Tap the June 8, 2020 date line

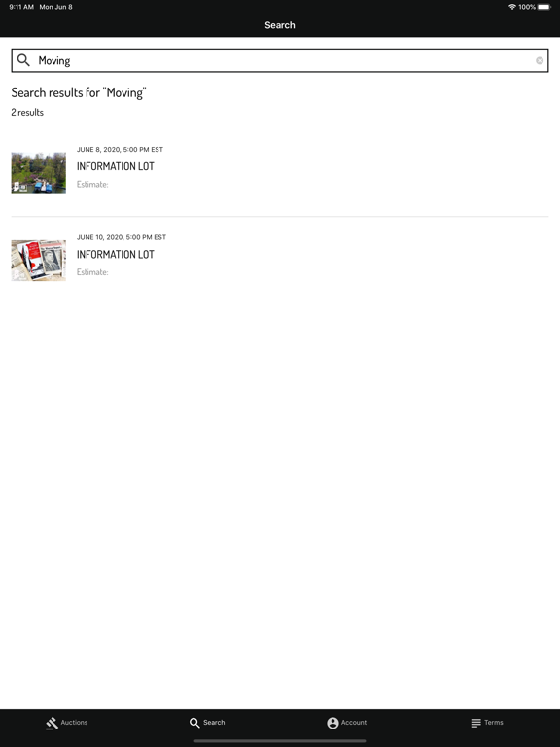click(x=120, y=149)
